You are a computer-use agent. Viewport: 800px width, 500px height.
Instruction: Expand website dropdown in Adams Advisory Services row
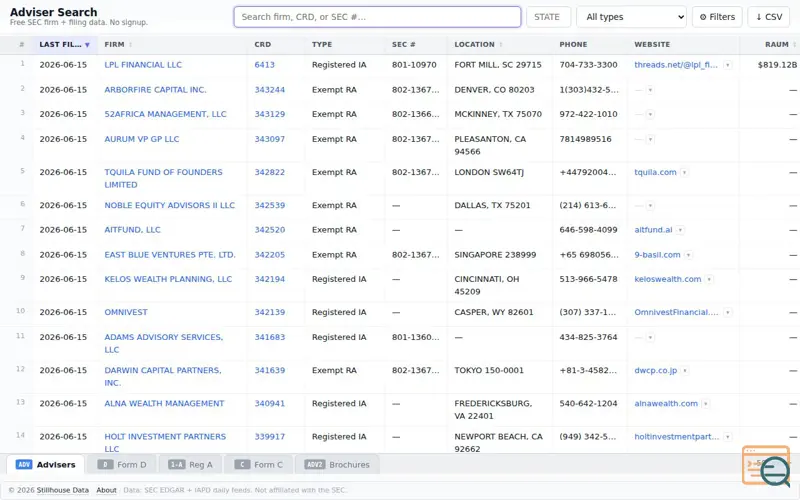coord(650,337)
